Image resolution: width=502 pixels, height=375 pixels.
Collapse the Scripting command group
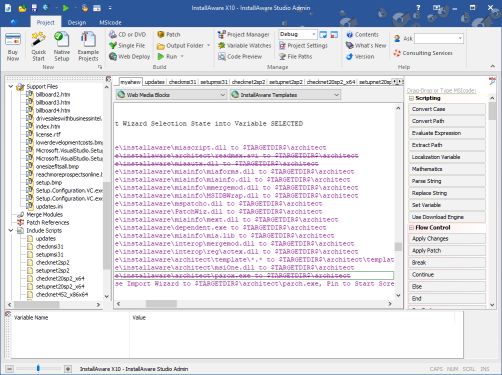(x=411, y=98)
